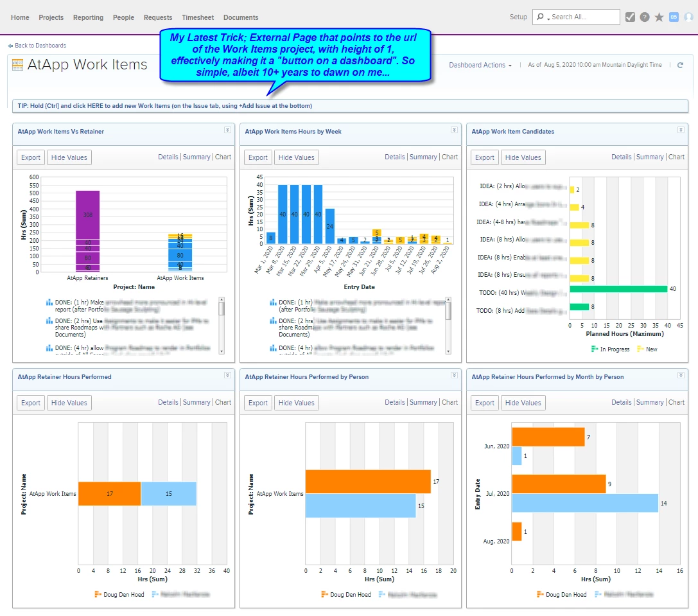Click the orange 17 bar in Retainer Hours Performed
Screen dimensions: 698x616
point(110,493)
